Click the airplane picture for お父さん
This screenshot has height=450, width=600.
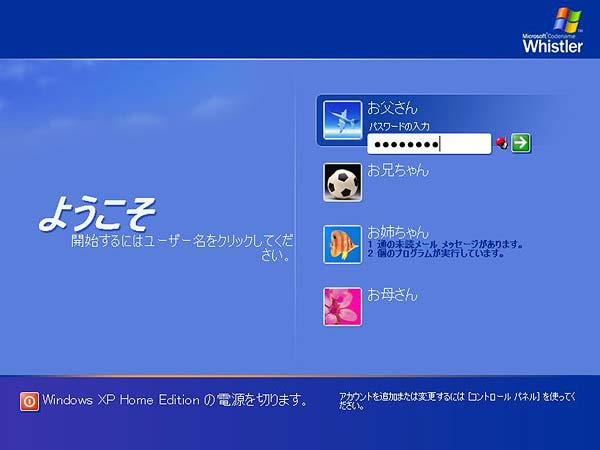342,120
